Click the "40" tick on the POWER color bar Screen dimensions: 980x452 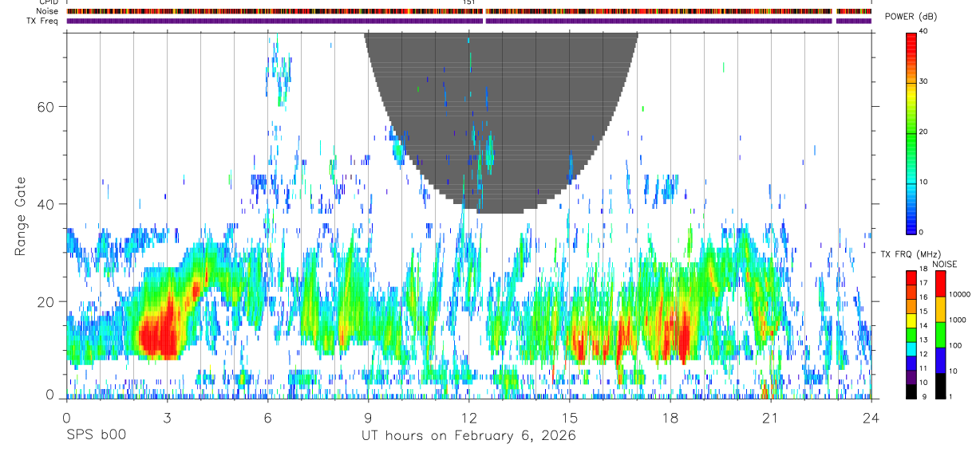click(x=923, y=32)
